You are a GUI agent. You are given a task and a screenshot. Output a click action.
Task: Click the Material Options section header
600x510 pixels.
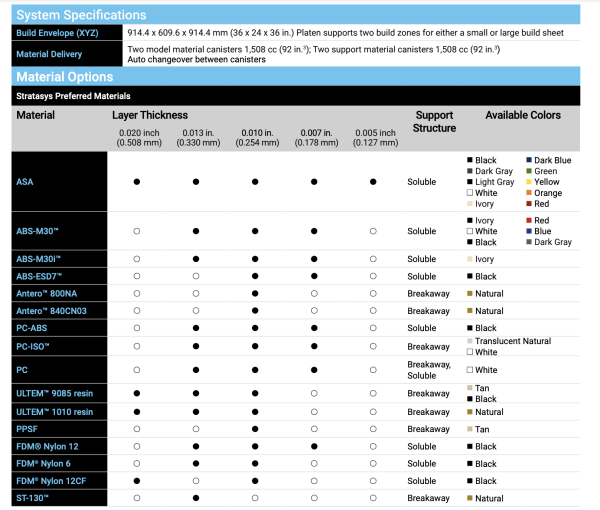point(65,77)
